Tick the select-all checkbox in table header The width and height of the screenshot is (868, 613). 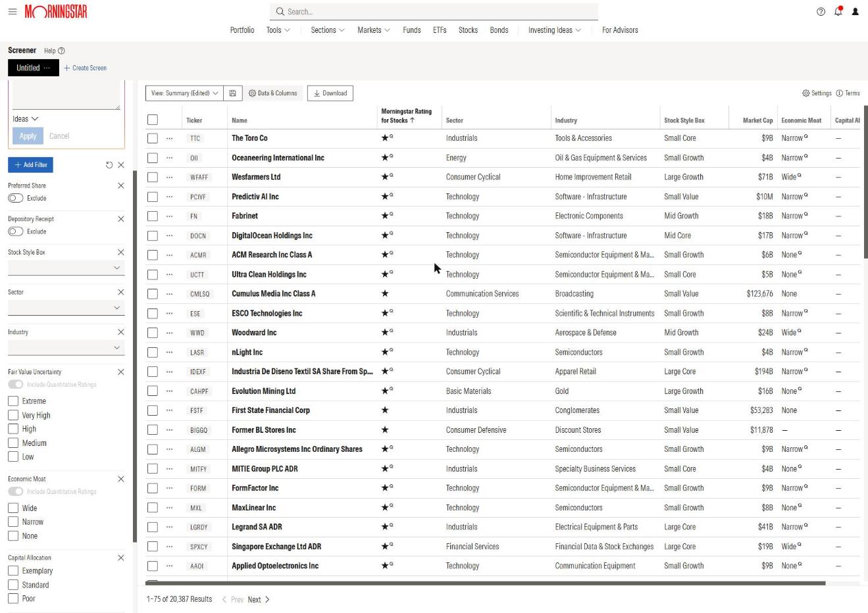click(153, 120)
